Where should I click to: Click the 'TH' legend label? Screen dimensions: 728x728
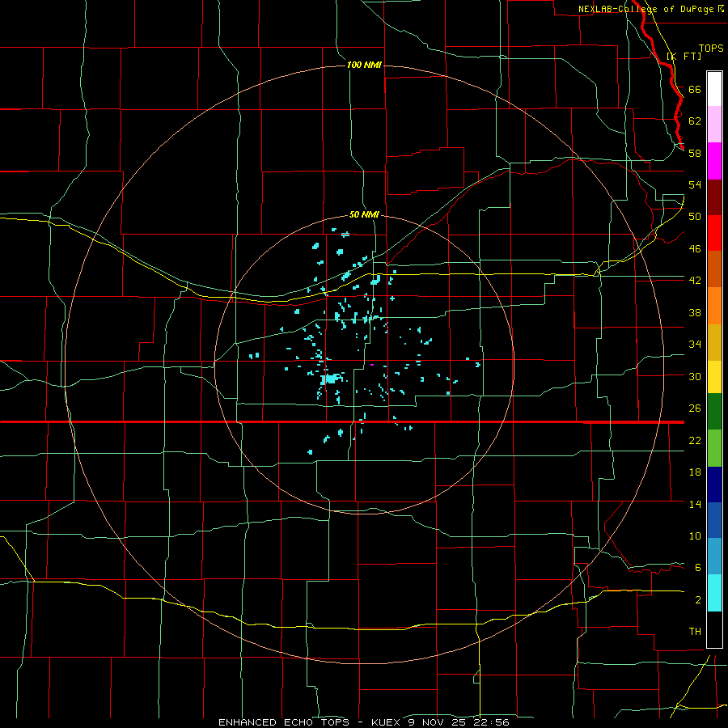pyautogui.click(x=695, y=632)
